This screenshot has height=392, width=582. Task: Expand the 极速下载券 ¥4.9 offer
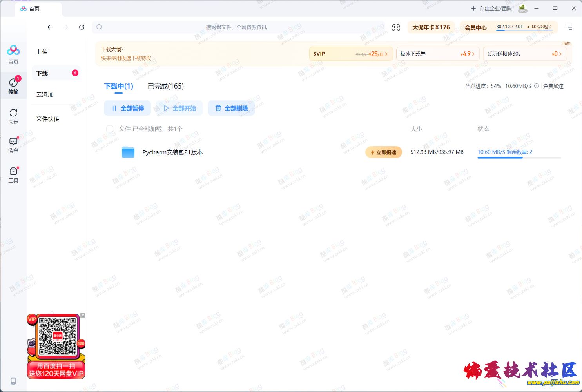pyautogui.click(x=437, y=54)
